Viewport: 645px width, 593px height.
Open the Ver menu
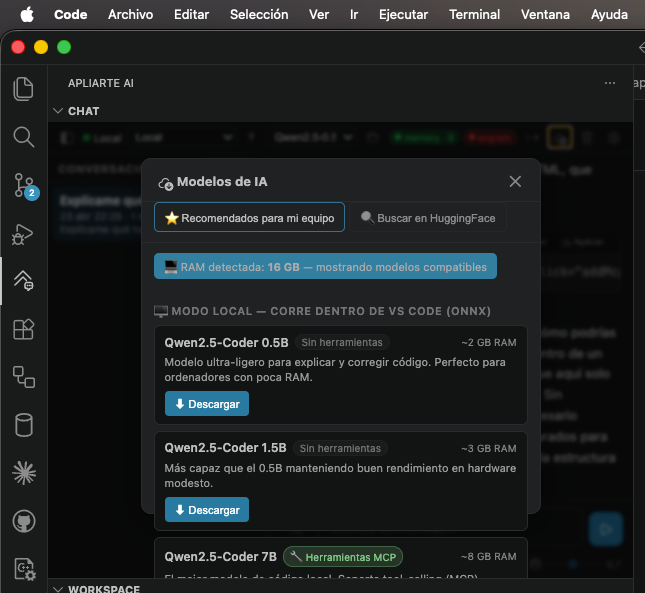[319, 14]
